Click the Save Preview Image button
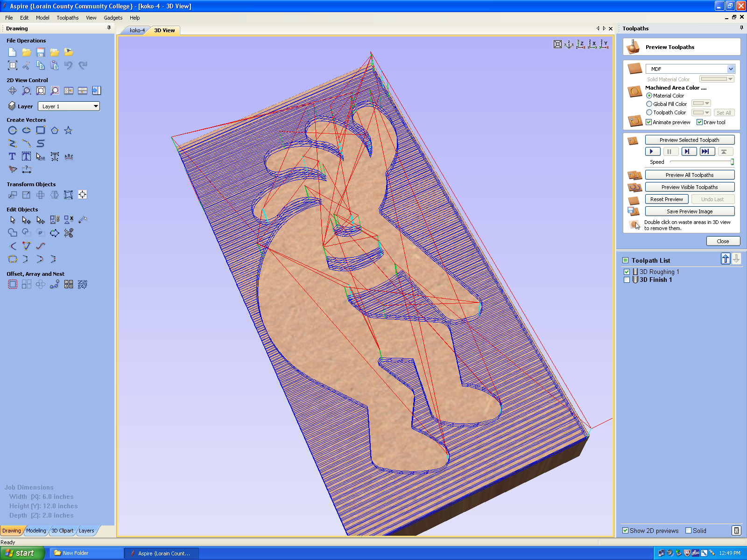The image size is (747, 560). point(690,211)
